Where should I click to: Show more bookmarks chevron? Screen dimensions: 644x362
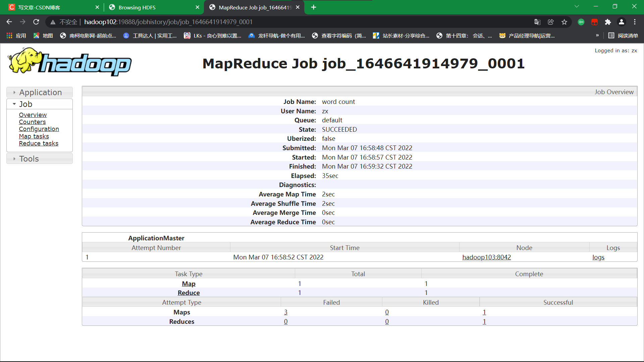[597, 35]
